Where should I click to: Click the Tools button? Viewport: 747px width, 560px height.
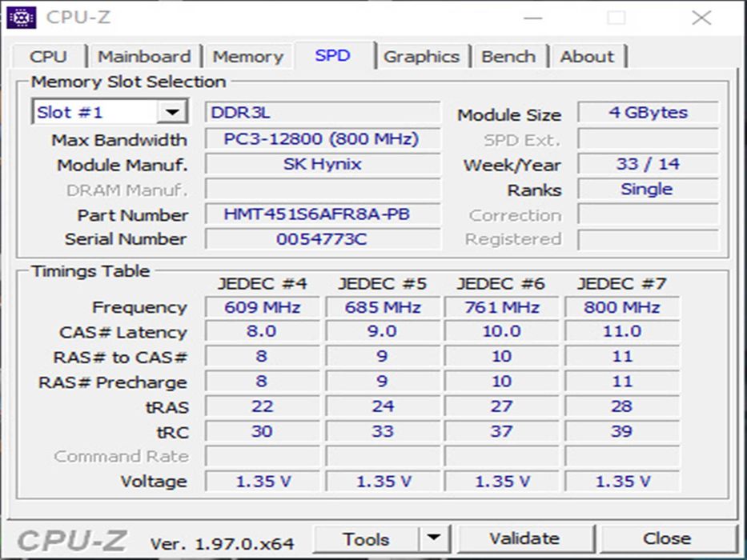[x=366, y=539]
